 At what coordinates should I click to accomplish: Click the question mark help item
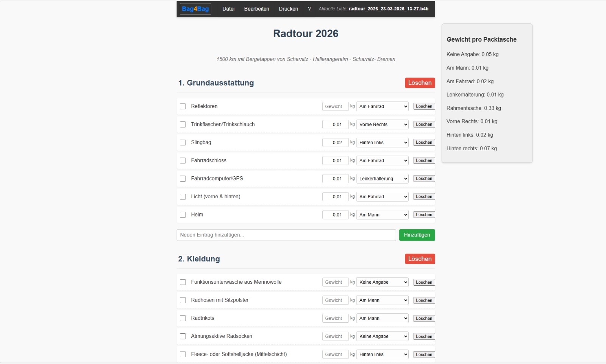[309, 9]
